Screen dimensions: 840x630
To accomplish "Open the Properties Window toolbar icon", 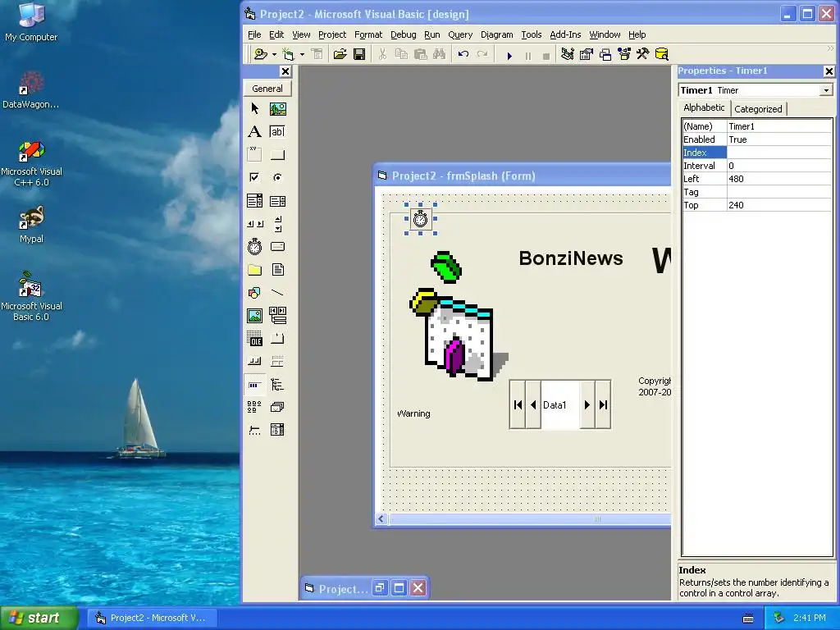I will [587, 54].
